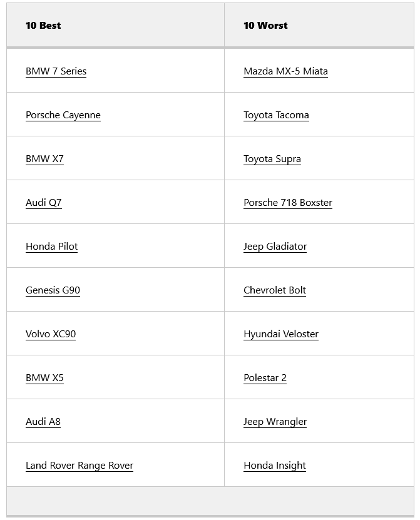Open the Volvo XC90 link

(51, 334)
